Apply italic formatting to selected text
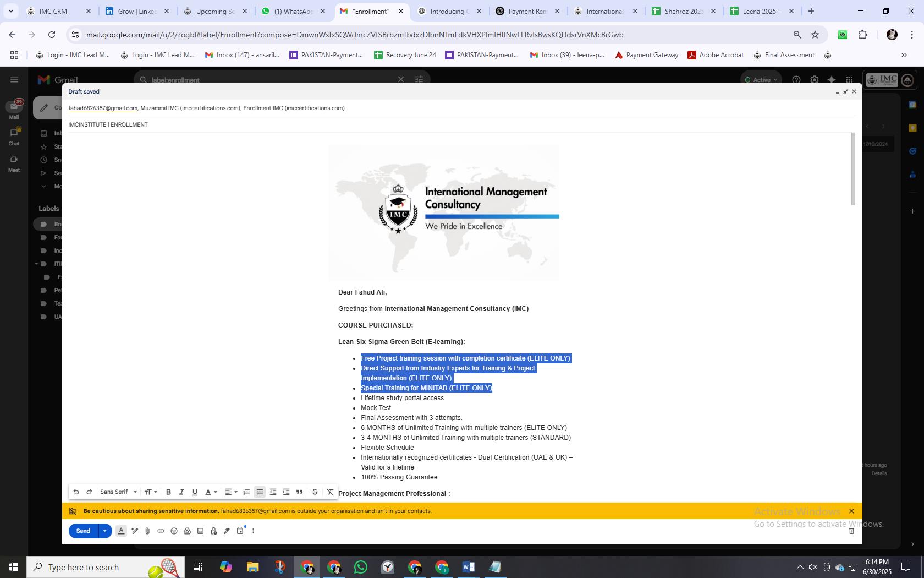 pos(182,492)
